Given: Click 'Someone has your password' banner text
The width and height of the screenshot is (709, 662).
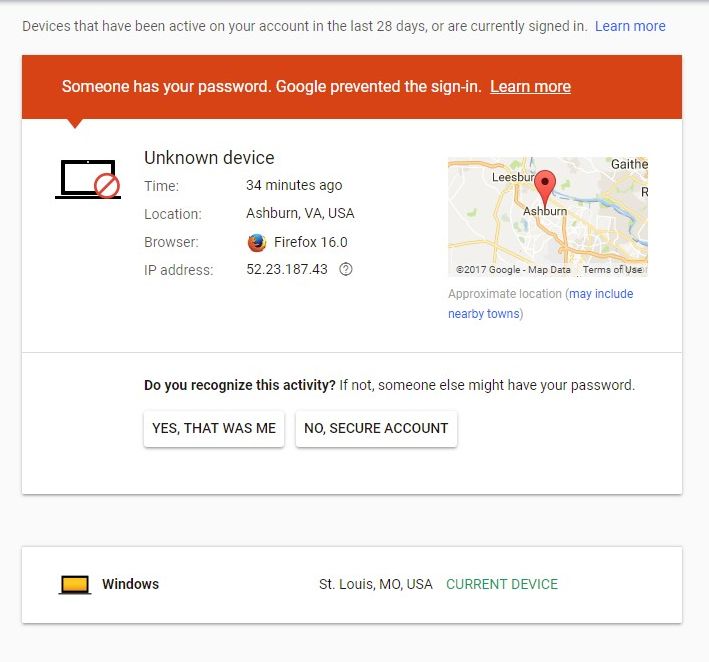Looking at the screenshot, I should [x=271, y=86].
